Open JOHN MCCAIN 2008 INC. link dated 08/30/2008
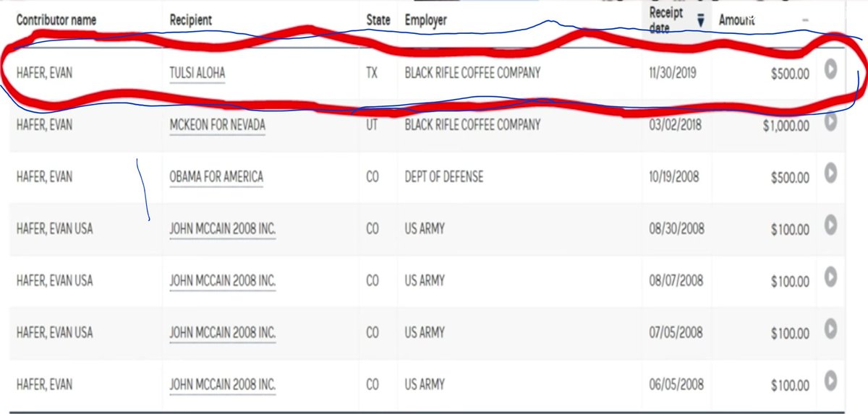Viewport: 868px width, 414px height. 223,230
